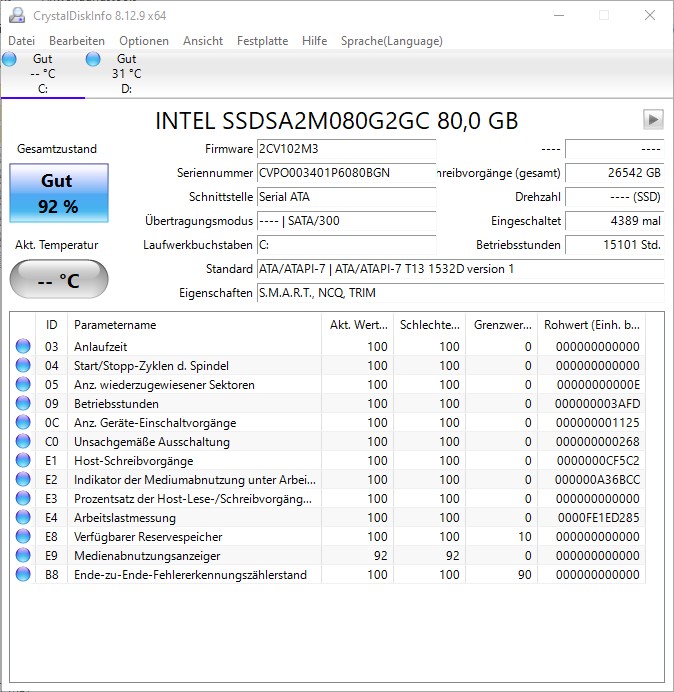Click the Betriebsstunden value 15101 Std.
Viewport: 674px width, 692px height.
coord(614,245)
